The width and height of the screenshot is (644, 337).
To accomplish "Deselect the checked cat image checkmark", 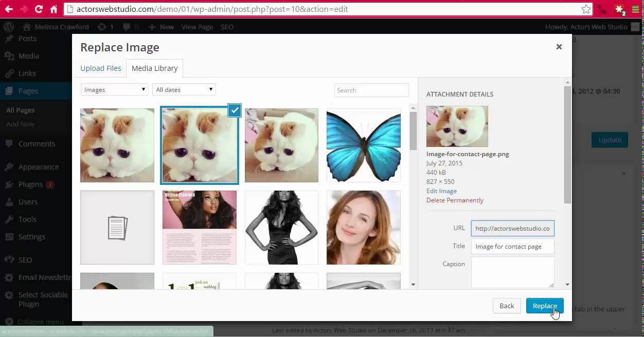I will click(235, 110).
